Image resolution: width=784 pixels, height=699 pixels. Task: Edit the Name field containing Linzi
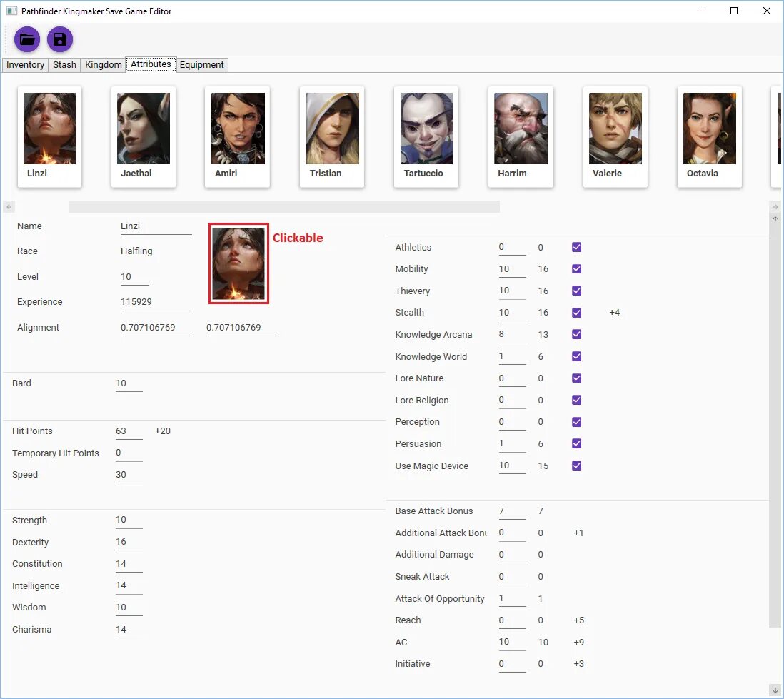coord(156,226)
